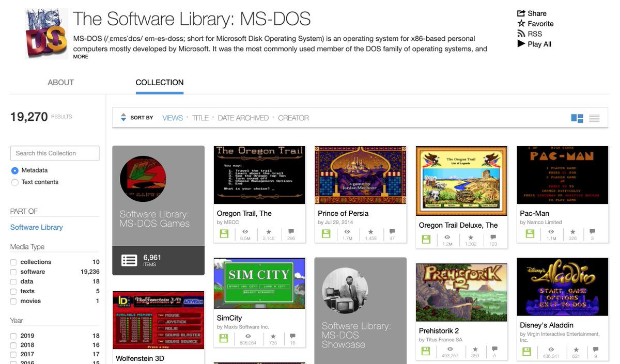Click floppy disk icon under Prehistorik 2
Viewport: 620px width, 364px height.
[426, 352]
